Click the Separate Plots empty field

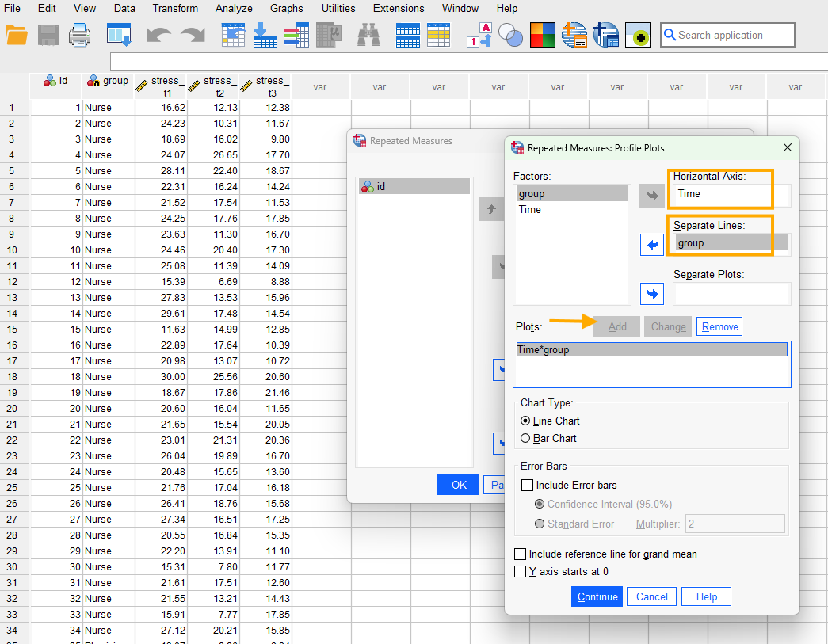click(x=732, y=294)
